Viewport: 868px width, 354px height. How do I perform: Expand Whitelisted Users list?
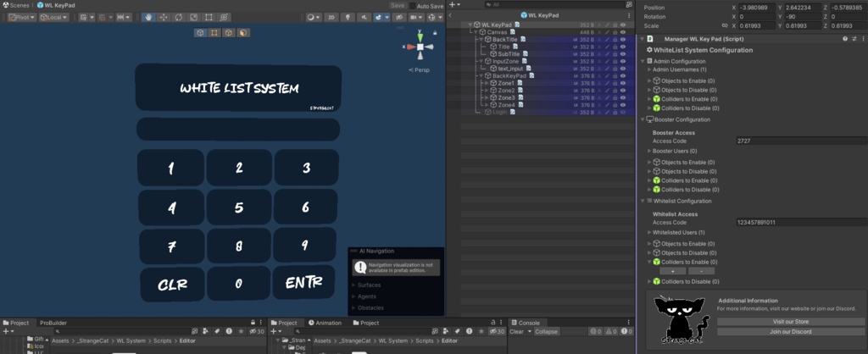[649, 232]
